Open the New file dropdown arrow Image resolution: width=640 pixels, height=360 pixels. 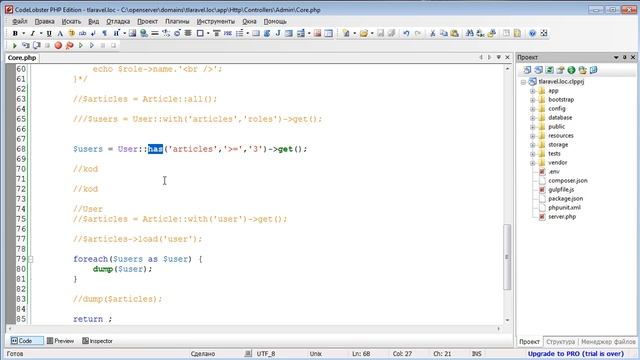(354, 33)
